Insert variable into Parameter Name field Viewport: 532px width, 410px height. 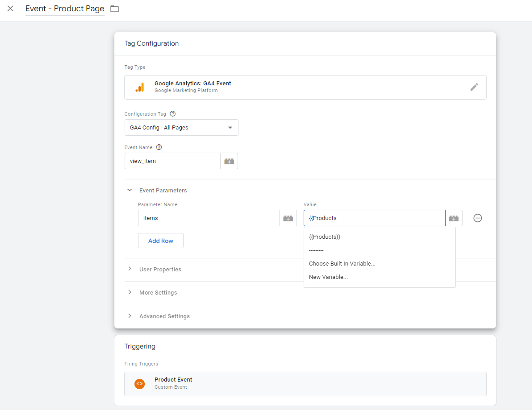click(288, 218)
